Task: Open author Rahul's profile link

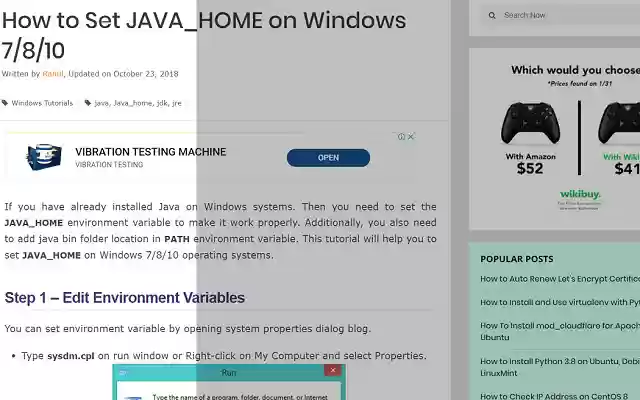Action: click(x=53, y=74)
